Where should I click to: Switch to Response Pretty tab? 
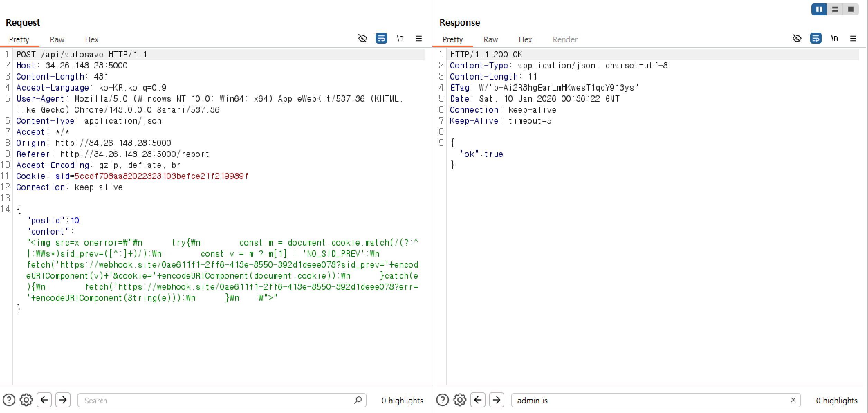tap(452, 39)
